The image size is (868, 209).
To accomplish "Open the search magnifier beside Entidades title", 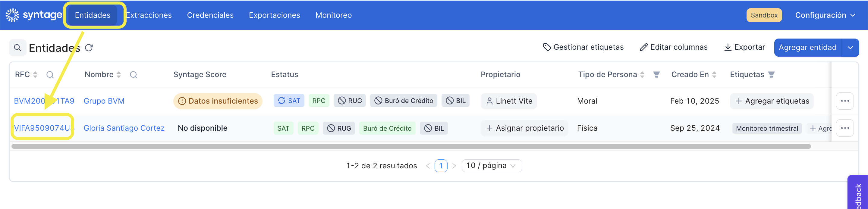I will click(17, 48).
